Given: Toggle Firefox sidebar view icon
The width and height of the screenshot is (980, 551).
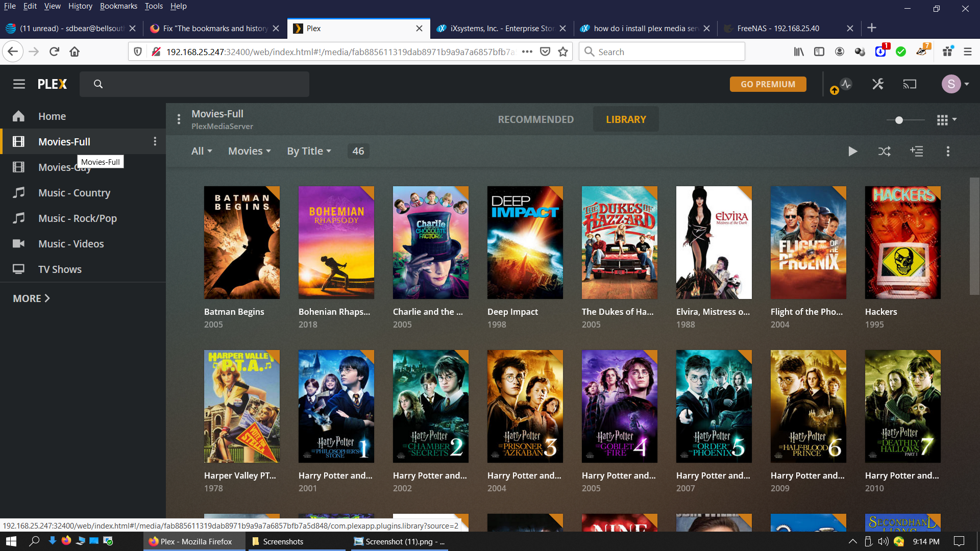Looking at the screenshot, I should [x=819, y=52].
